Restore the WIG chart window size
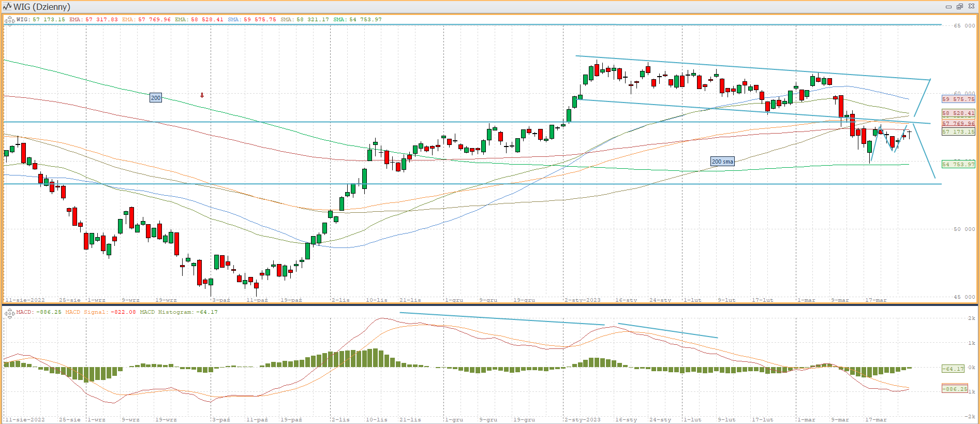980x424 pixels. (959, 7)
